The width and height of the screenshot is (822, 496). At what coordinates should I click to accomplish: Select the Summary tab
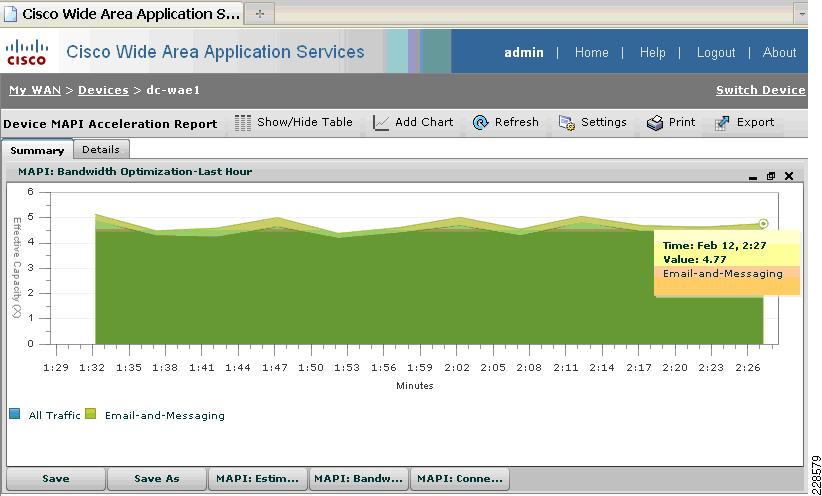pos(37,150)
